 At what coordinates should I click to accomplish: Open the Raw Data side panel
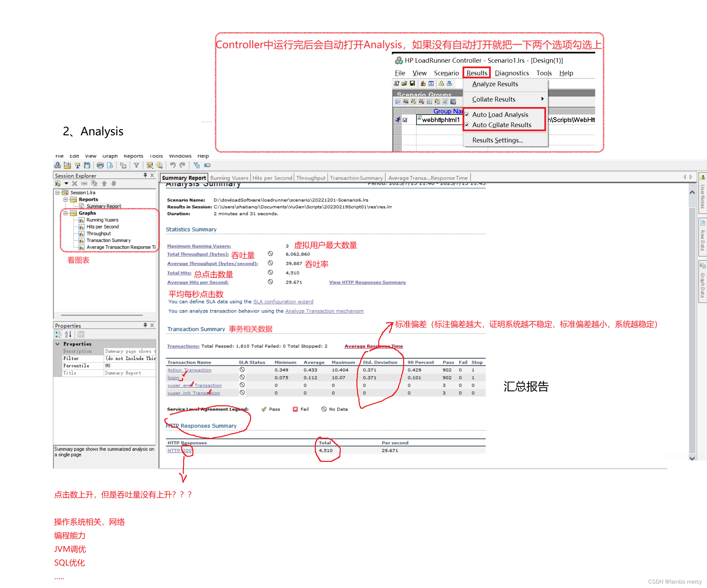coord(702,237)
